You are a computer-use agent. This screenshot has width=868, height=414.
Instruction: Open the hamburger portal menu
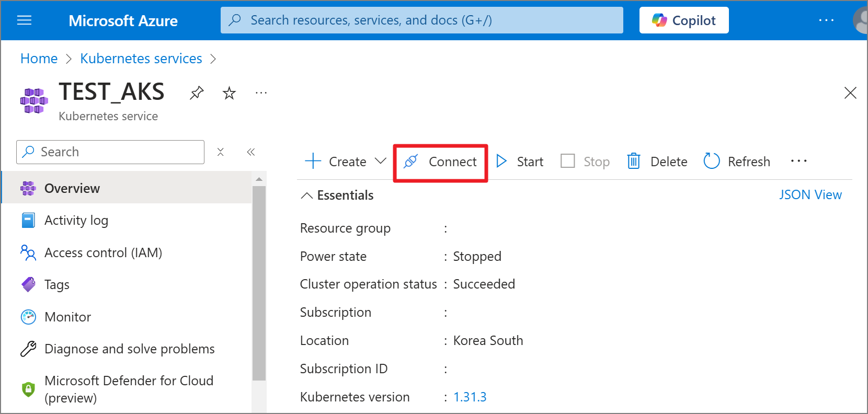(24, 20)
